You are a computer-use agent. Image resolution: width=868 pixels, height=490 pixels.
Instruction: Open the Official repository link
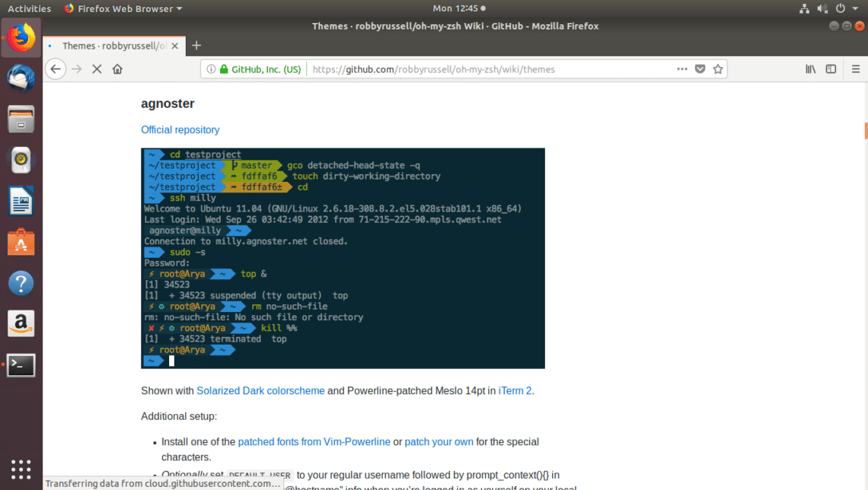[x=180, y=130]
